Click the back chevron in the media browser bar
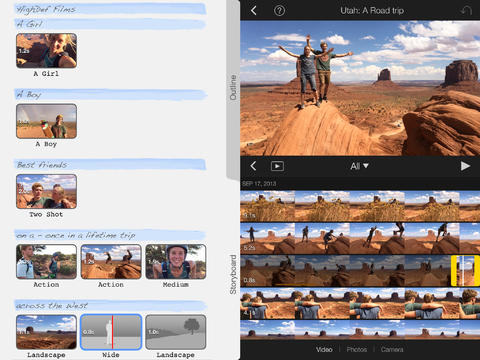The height and width of the screenshot is (360, 480). pos(253,166)
